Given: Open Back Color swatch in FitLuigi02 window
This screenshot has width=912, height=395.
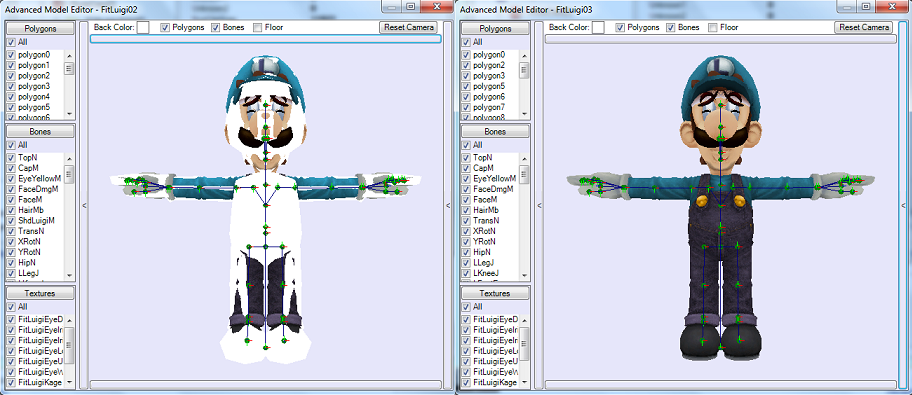Looking at the screenshot, I should [x=143, y=27].
